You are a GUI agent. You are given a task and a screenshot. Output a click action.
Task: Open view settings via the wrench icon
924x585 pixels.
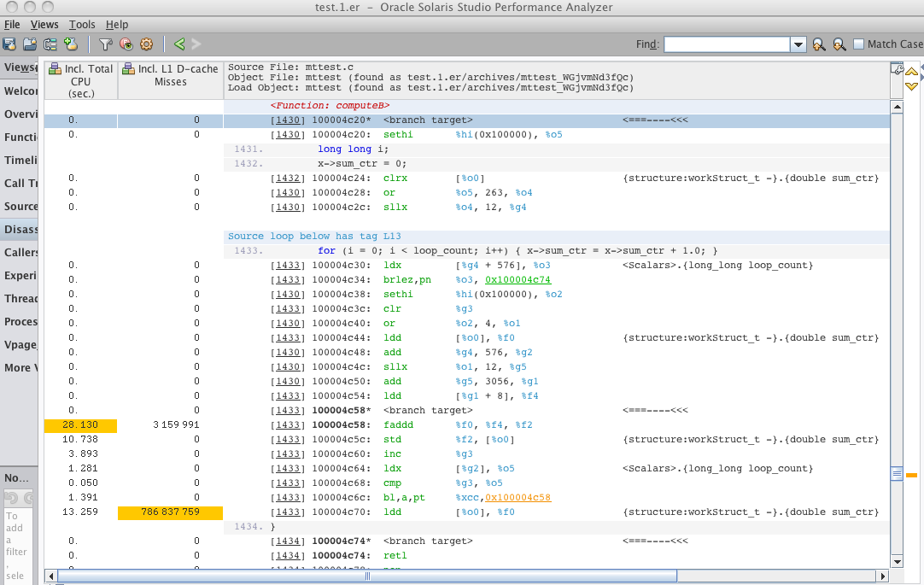click(x=897, y=69)
